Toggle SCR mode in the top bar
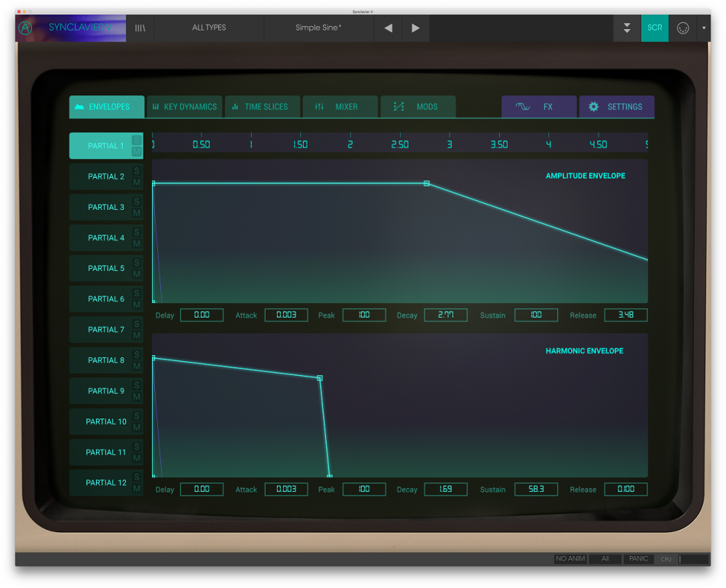726x588 pixels. pos(654,28)
